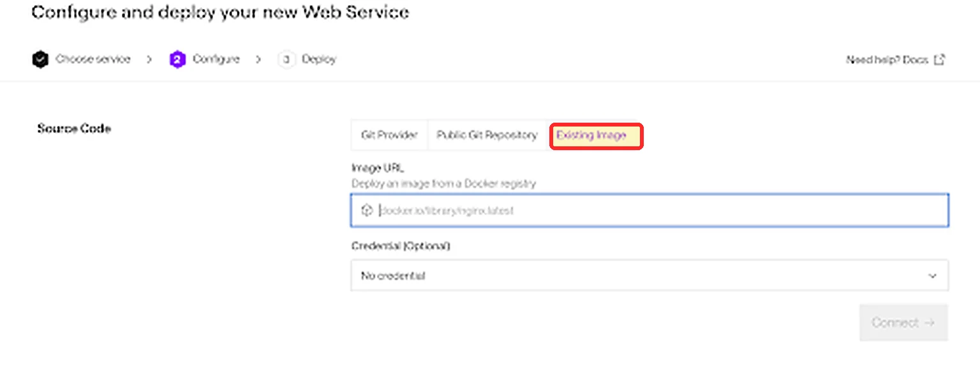This screenshot has width=980, height=368.
Task: Go back to Choose service step label
Action: pyautogui.click(x=93, y=59)
